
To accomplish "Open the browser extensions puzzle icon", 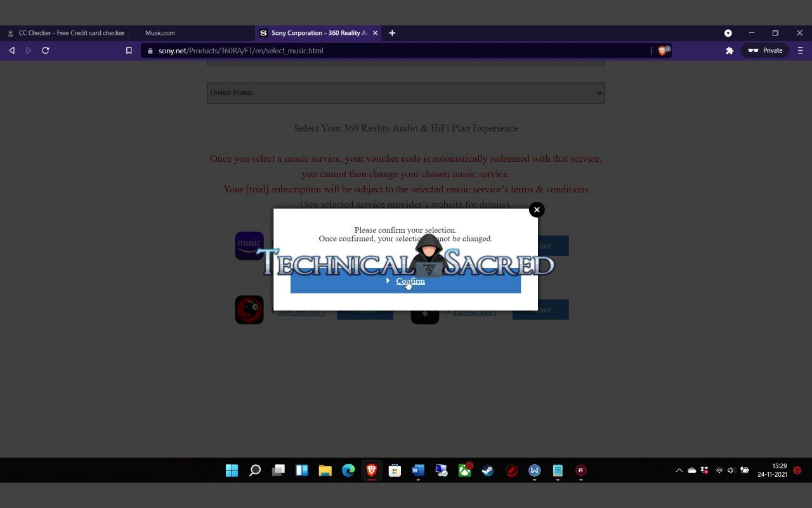I will tap(730, 51).
